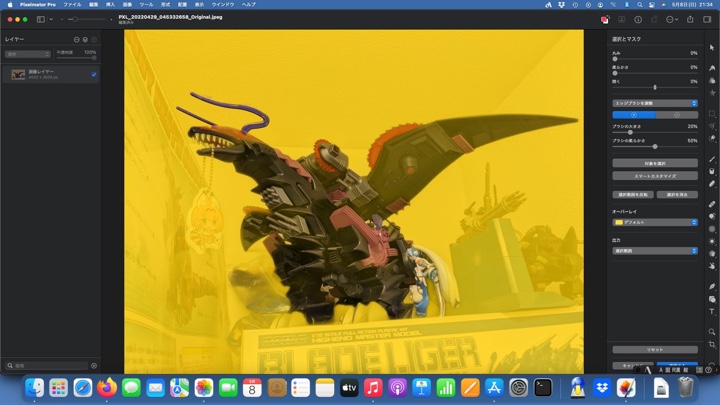Open the Pixelmator Pro app menu
The width and height of the screenshot is (720, 405).
[x=38, y=5]
